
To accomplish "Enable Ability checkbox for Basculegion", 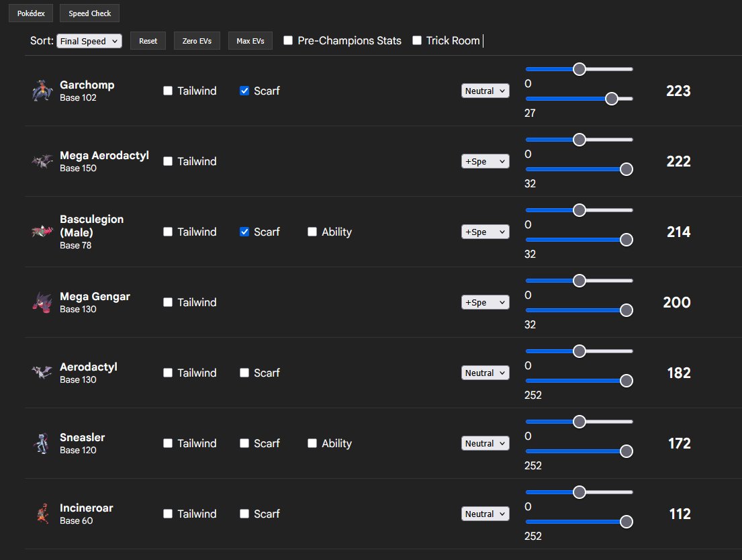I will 312,232.
